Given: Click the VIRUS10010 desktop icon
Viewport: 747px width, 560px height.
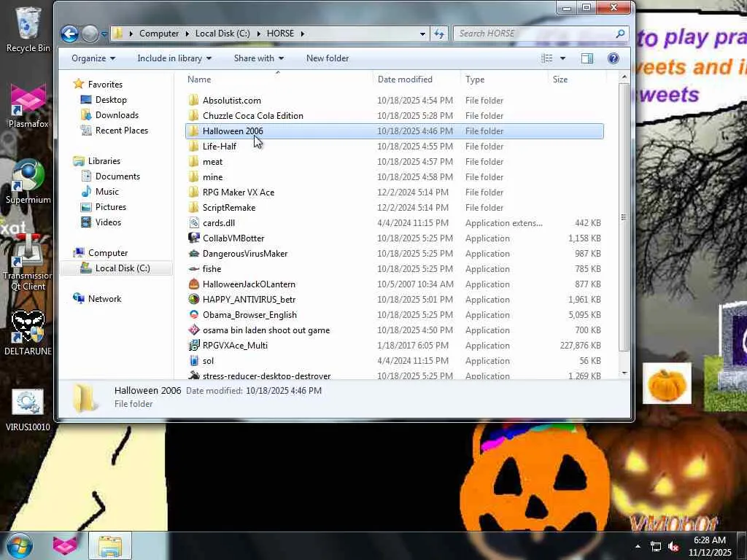Looking at the screenshot, I should [28, 410].
